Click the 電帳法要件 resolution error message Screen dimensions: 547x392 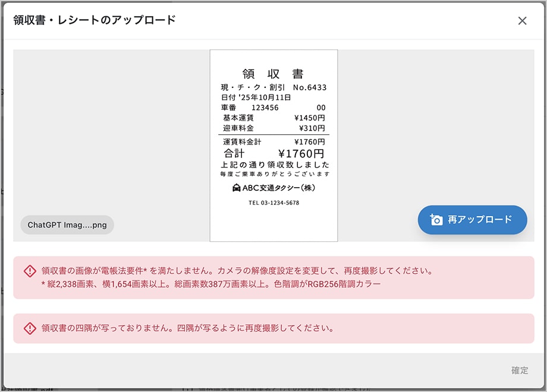tap(236, 271)
